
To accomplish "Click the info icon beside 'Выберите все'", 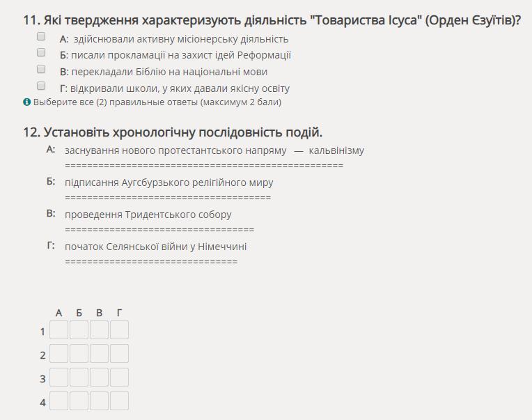I will tap(26, 102).
